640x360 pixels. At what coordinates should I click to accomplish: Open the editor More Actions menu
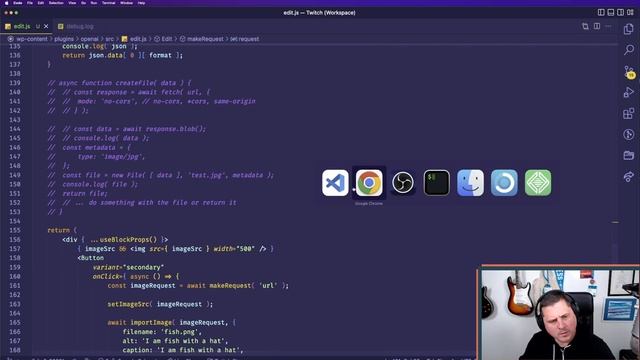tap(608, 26)
